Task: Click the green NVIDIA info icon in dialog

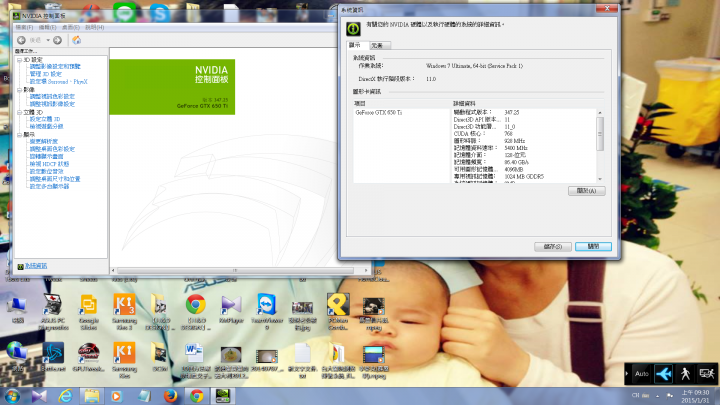Action: (353, 29)
